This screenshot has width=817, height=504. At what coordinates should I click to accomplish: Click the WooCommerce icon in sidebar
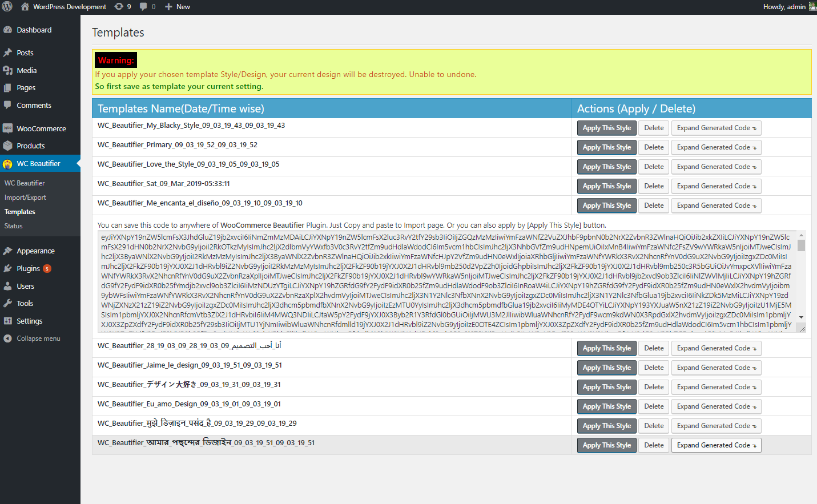click(x=7, y=128)
